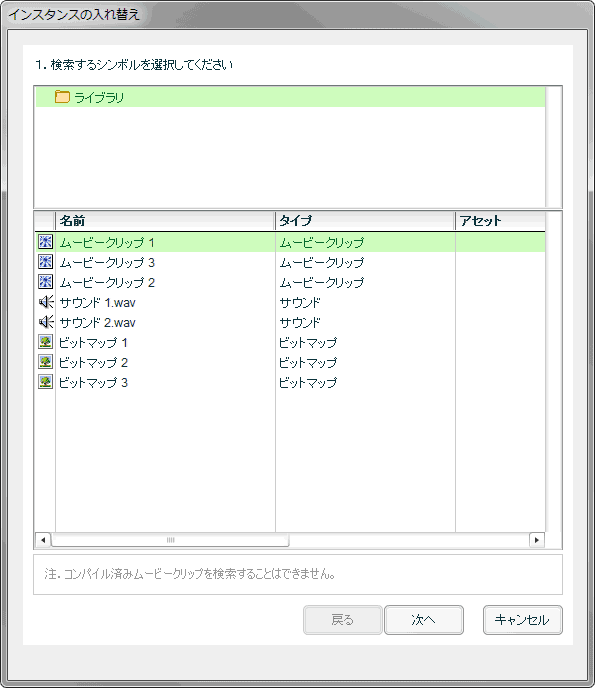
Task: Click the ムービークリップ 1 movie clip icon
Action: (x=46, y=242)
